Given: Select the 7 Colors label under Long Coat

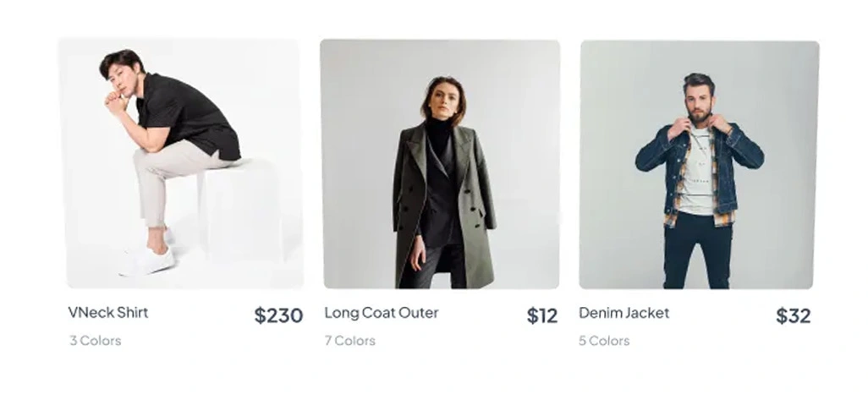Looking at the screenshot, I should click(x=350, y=341).
